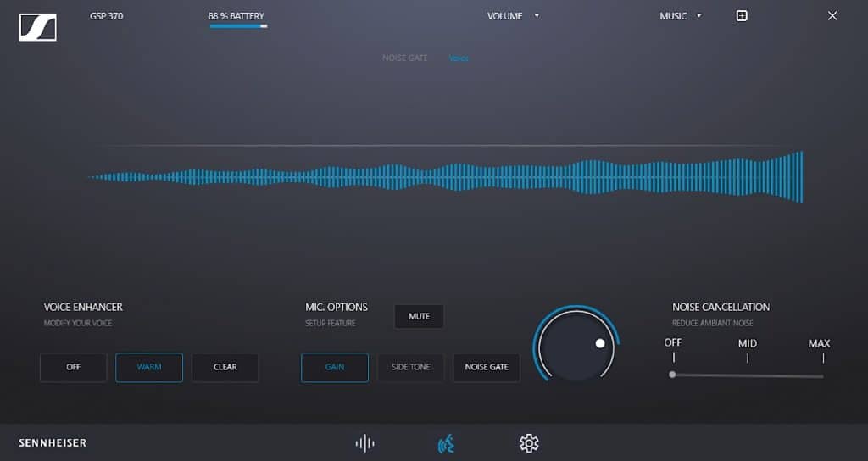Screen dimensions: 868x461
Task: Open the microphone voice tab icon
Action: pos(446,443)
